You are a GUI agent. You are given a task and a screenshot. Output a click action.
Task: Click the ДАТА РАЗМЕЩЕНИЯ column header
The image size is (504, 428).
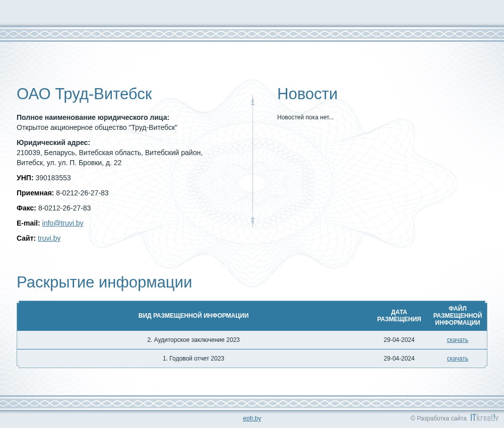399,316
